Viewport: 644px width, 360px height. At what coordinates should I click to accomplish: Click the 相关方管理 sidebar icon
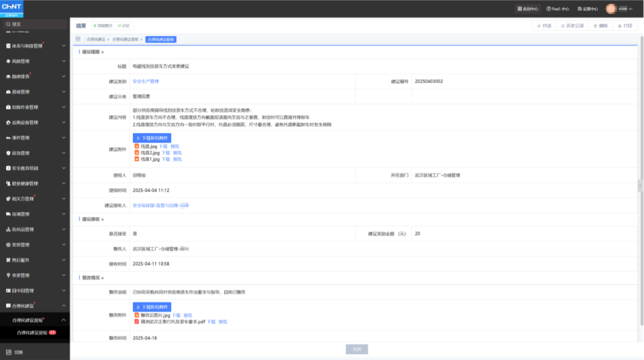pyautogui.click(x=8, y=199)
